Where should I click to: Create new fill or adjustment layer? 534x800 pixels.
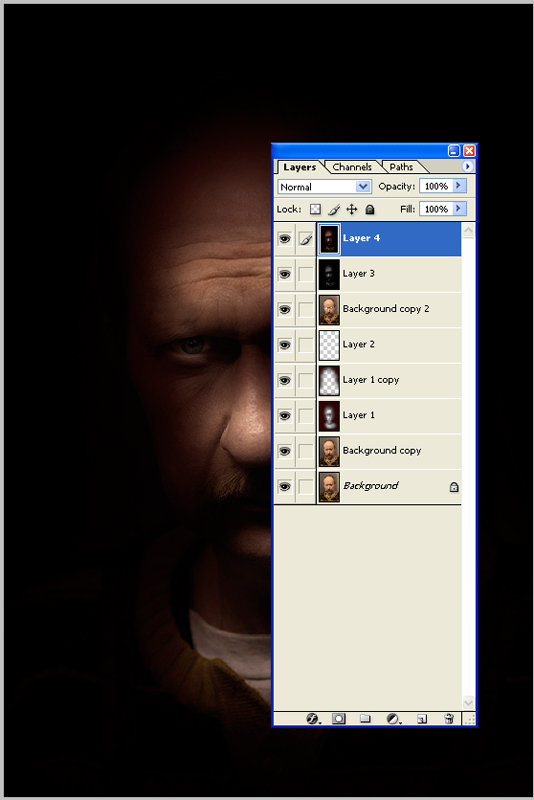point(393,718)
